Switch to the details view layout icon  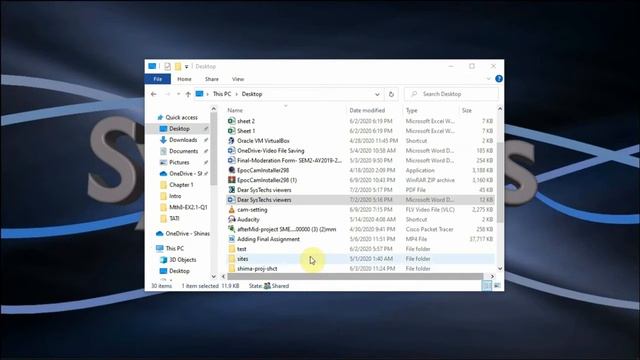(487, 286)
